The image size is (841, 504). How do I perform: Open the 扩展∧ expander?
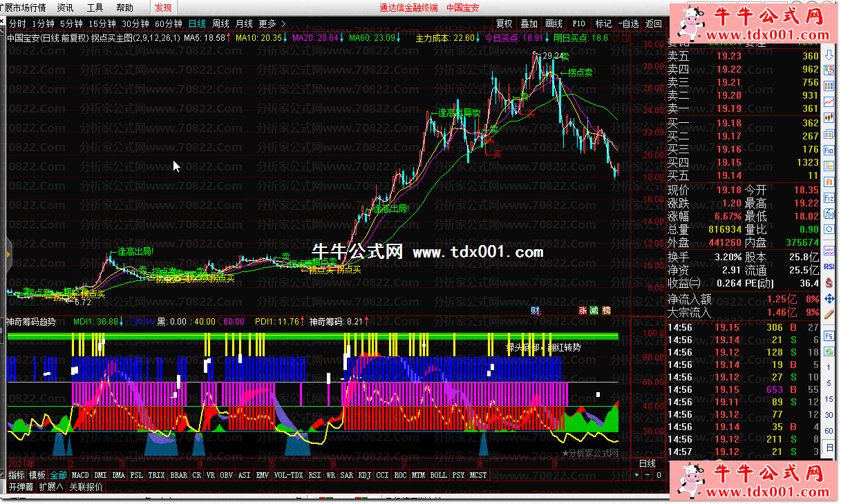pos(51,487)
